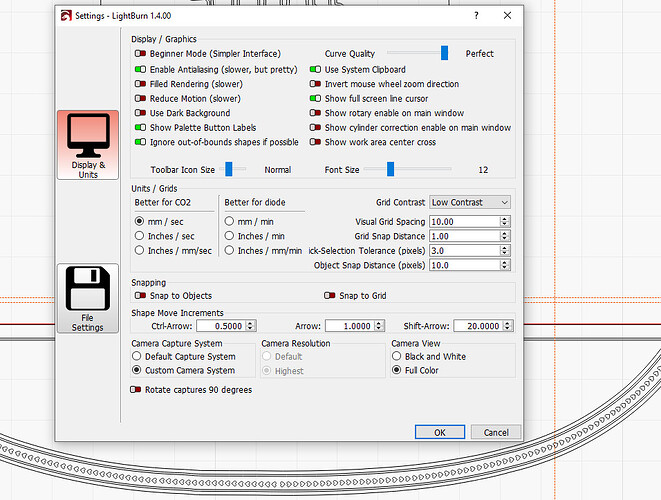The height and width of the screenshot is (500, 661).
Task: Open the File Settings page
Action: [x=88, y=299]
